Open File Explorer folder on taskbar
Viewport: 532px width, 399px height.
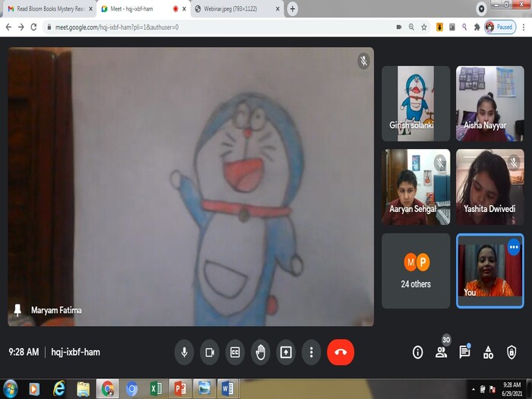click(x=83, y=389)
